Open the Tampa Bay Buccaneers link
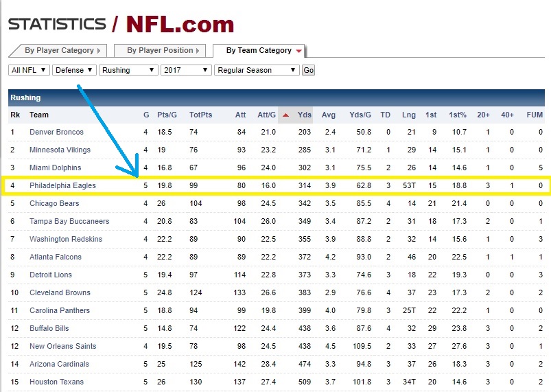The image size is (551, 392). (69, 221)
